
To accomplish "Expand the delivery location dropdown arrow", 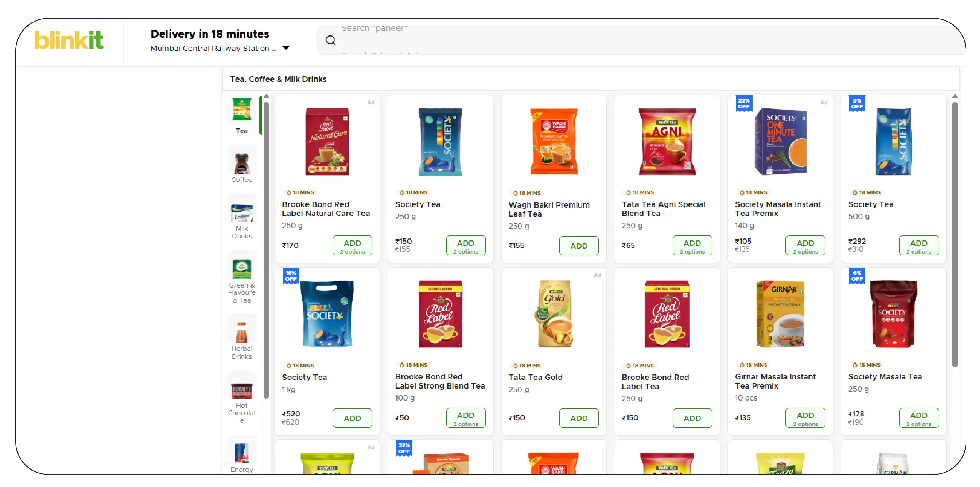I will click(286, 48).
